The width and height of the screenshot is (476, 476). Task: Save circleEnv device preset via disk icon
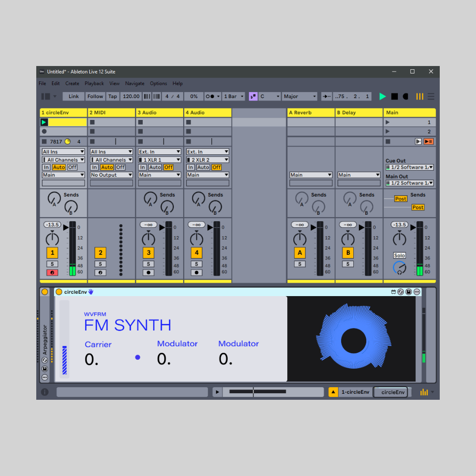[x=409, y=292]
